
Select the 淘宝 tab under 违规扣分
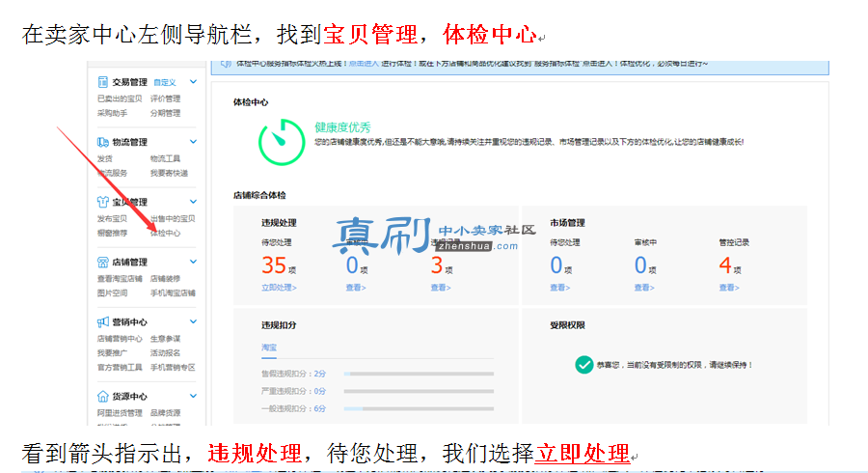click(x=269, y=348)
